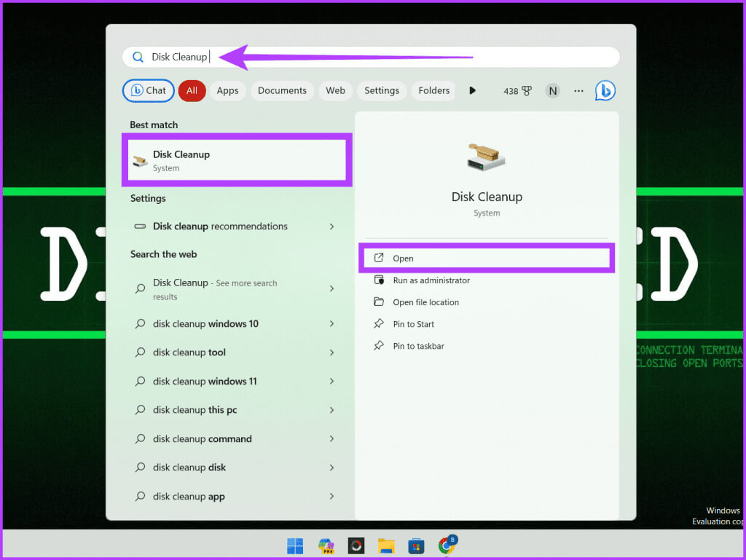This screenshot has height=560, width=746.
Task: Switch to the Settings filter tab
Action: tap(382, 90)
